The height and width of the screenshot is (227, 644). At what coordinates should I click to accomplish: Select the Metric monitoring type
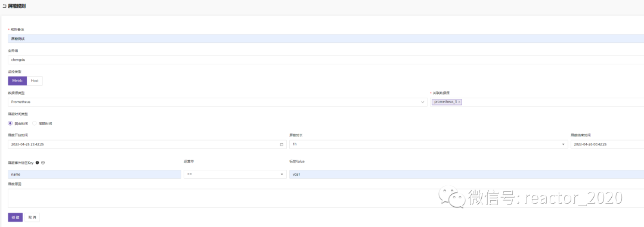pos(17,81)
